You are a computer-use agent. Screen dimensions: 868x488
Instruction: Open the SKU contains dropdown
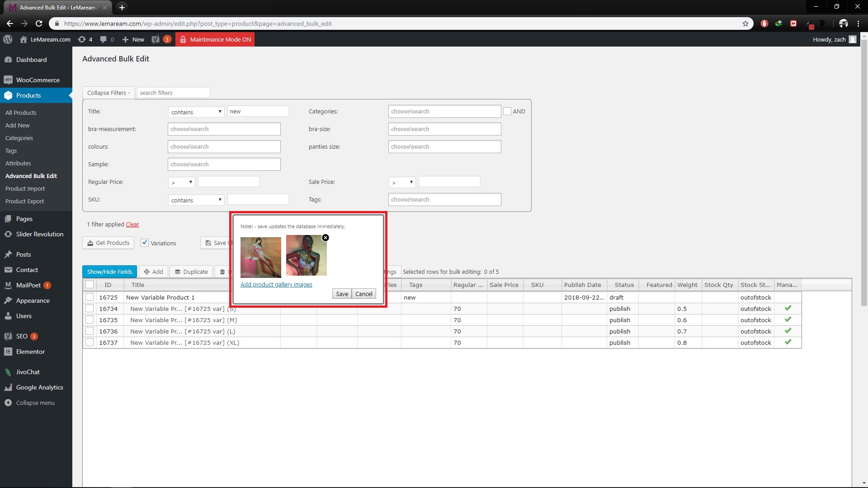tap(196, 200)
